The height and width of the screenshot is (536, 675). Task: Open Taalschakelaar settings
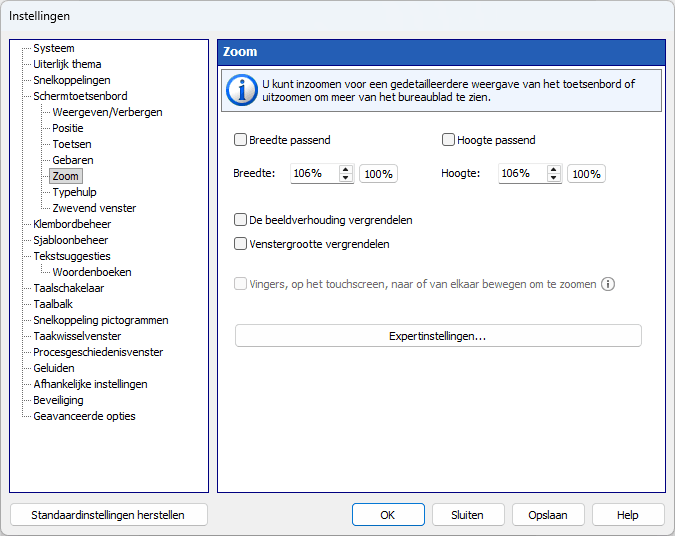pyautogui.click(x=68, y=288)
